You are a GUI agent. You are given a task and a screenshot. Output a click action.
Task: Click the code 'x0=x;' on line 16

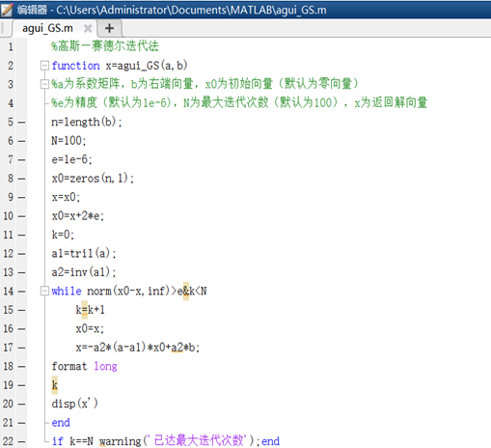90,328
